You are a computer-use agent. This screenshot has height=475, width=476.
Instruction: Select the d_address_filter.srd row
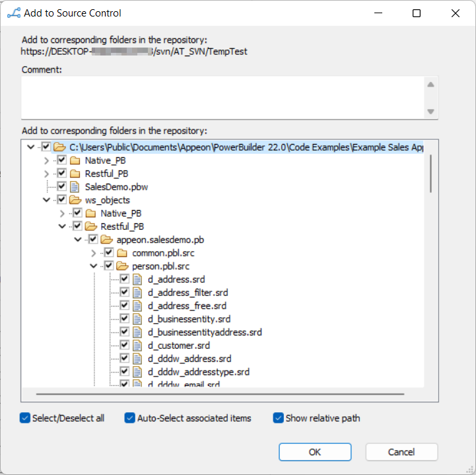[188, 293]
